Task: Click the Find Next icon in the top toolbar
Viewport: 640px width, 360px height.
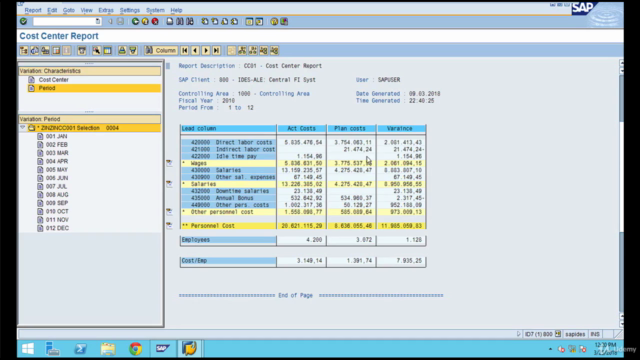Action: (x=190, y=21)
